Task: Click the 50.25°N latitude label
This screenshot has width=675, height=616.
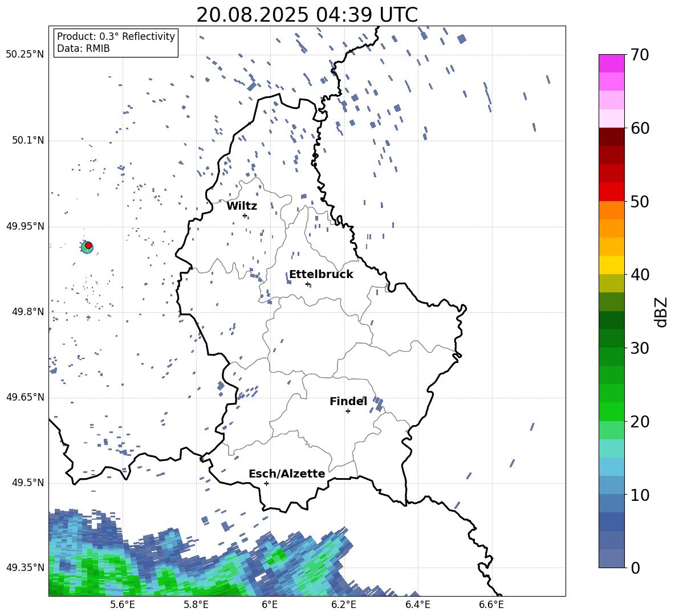Action: [25, 55]
